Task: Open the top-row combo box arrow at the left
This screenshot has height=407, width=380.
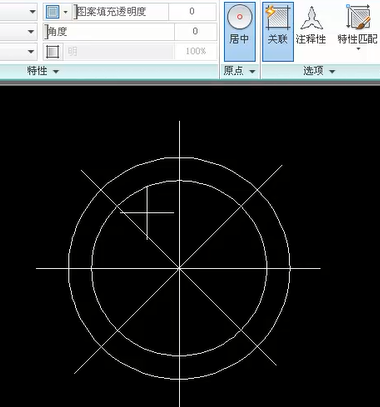Action: pyautogui.click(x=32, y=12)
